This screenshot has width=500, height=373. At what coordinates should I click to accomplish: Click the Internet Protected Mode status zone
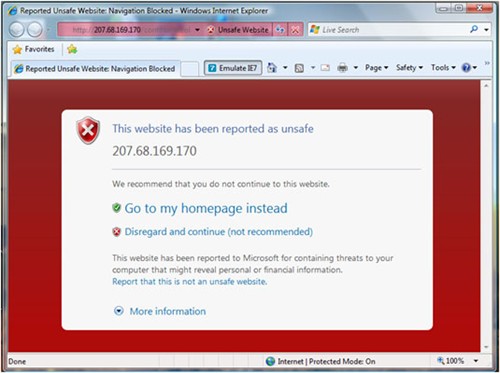[321, 361]
